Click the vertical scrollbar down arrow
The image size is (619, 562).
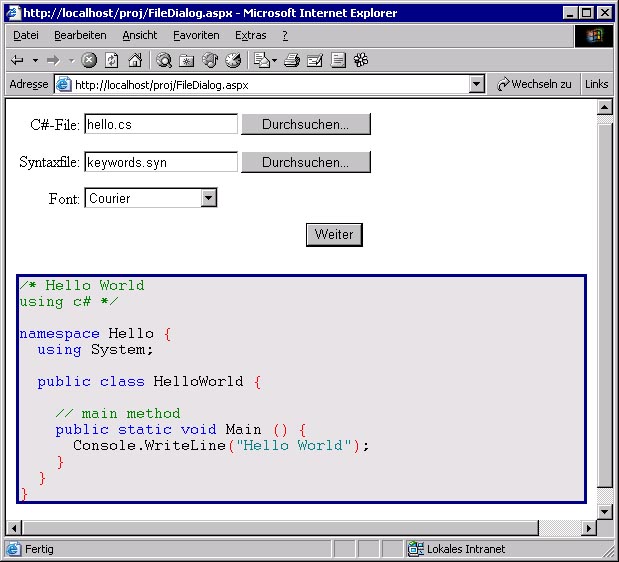[x=605, y=512]
